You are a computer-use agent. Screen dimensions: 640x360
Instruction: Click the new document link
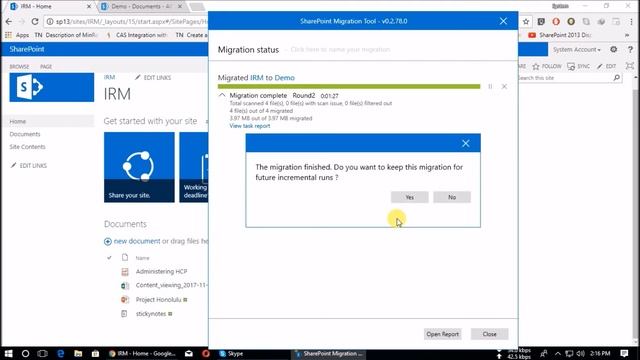click(137, 241)
